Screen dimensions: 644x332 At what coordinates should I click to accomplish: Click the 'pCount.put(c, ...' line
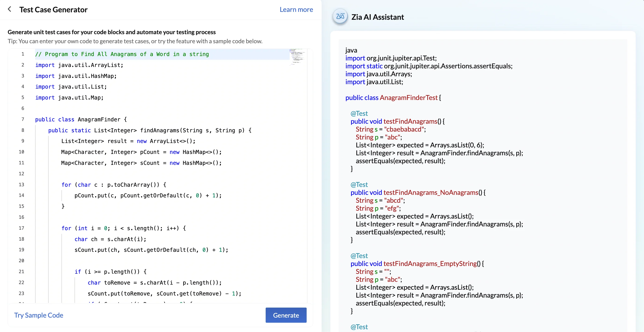[148, 196]
